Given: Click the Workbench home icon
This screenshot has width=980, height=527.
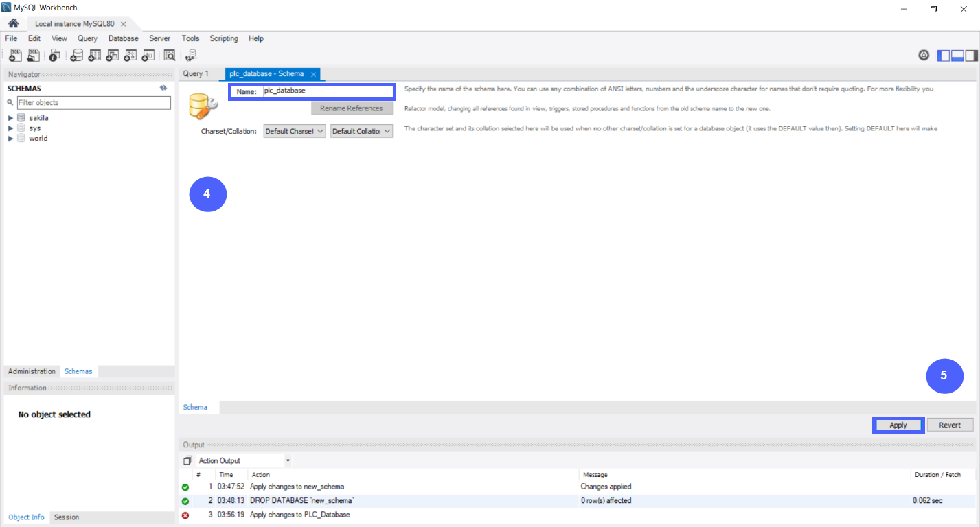Looking at the screenshot, I should pos(12,22).
